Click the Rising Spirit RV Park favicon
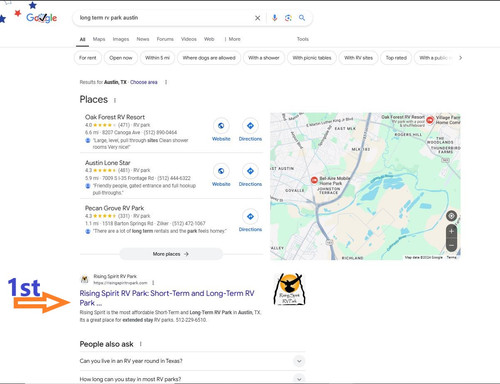This screenshot has width=500, height=384. coord(85,279)
